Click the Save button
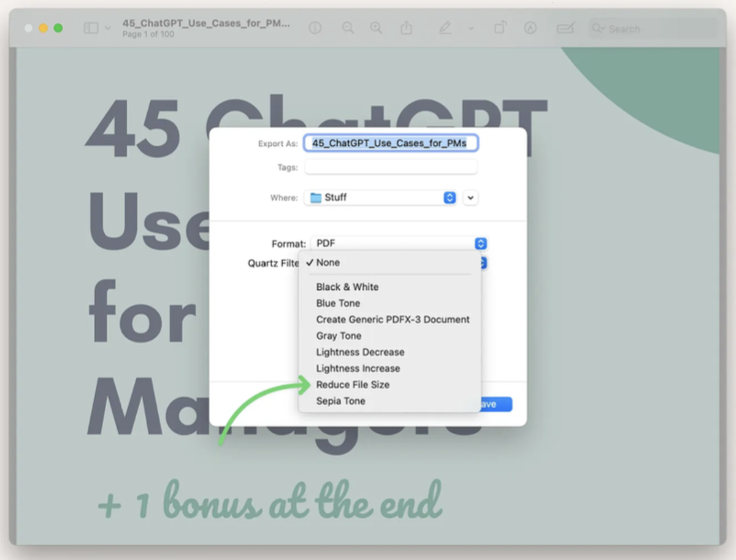This screenshot has width=736, height=560. [496, 404]
